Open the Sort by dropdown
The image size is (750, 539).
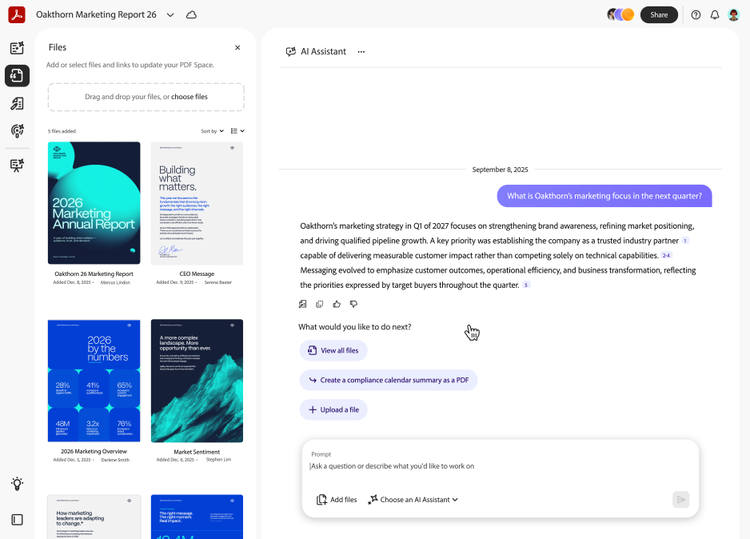pyautogui.click(x=212, y=131)
